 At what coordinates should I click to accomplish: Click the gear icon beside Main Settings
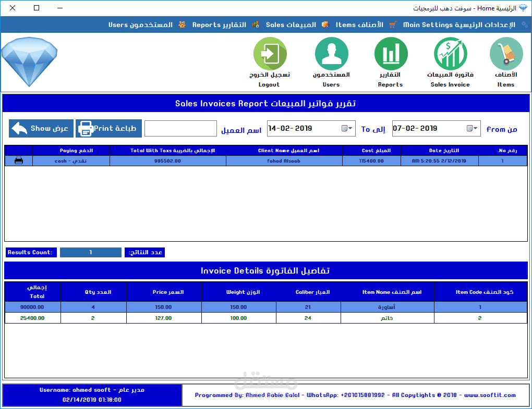525,24
